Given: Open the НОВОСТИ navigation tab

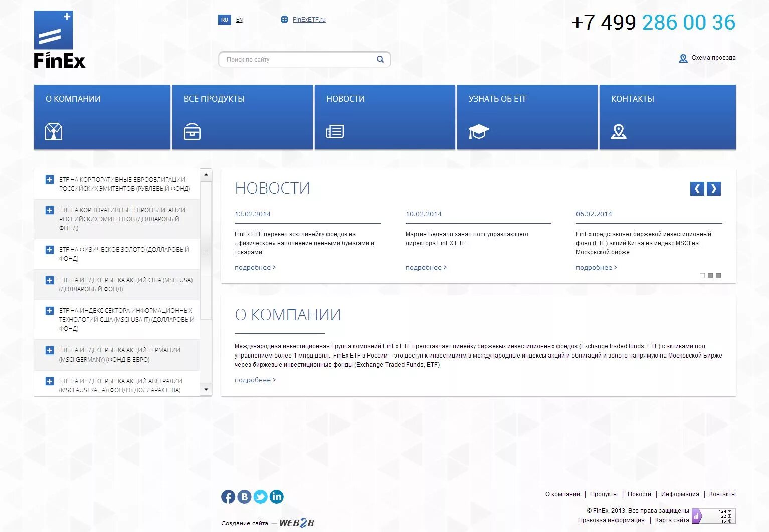Looking at the screenshot, I should [x=345, y=99].
